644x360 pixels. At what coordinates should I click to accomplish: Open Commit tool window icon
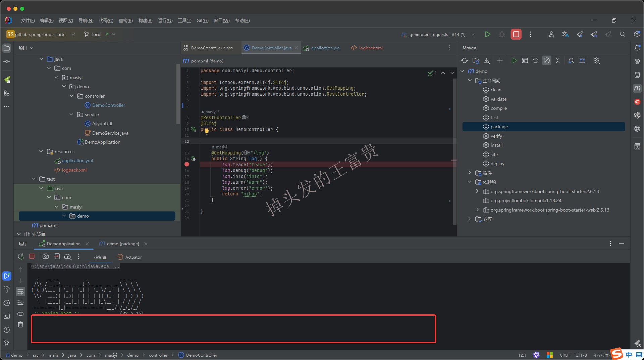(x=7, y=61)
